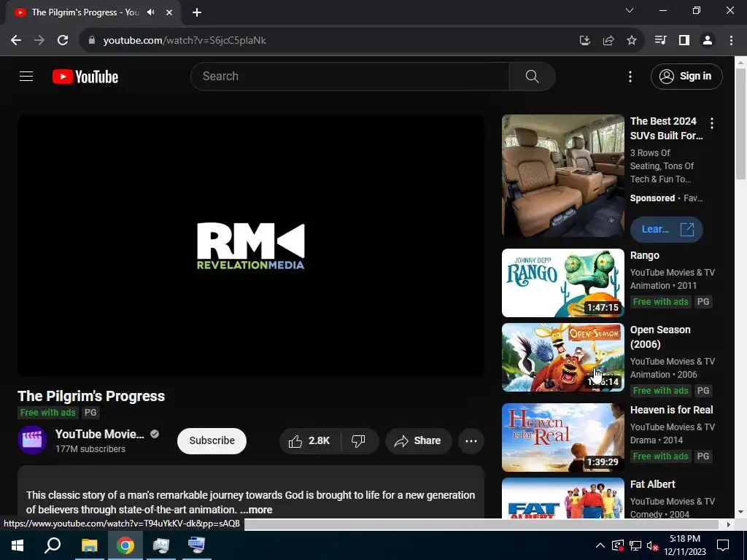Viewport: 747px width, 560px height.
Task: Play the main video player
Action: (251, 245)
